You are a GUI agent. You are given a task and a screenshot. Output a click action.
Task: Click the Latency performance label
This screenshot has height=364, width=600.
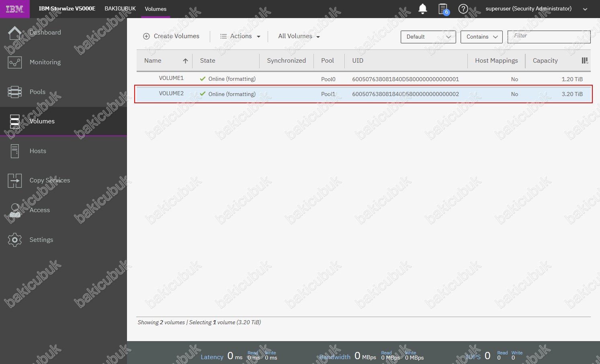[x=212, y=357]
